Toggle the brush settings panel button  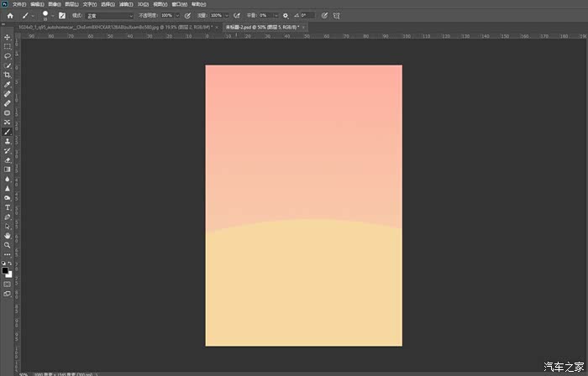(x=61, y=15)
